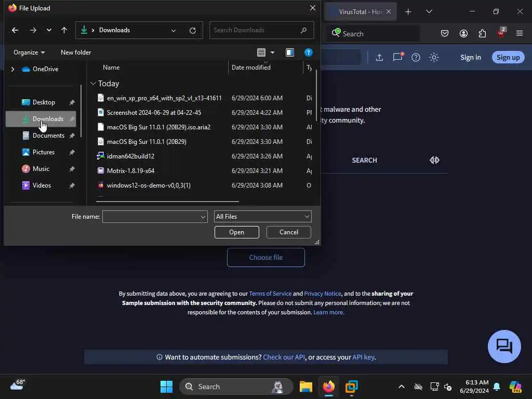Select OneDrive in navigation pane
532x399 pixels.
[40, 69]
